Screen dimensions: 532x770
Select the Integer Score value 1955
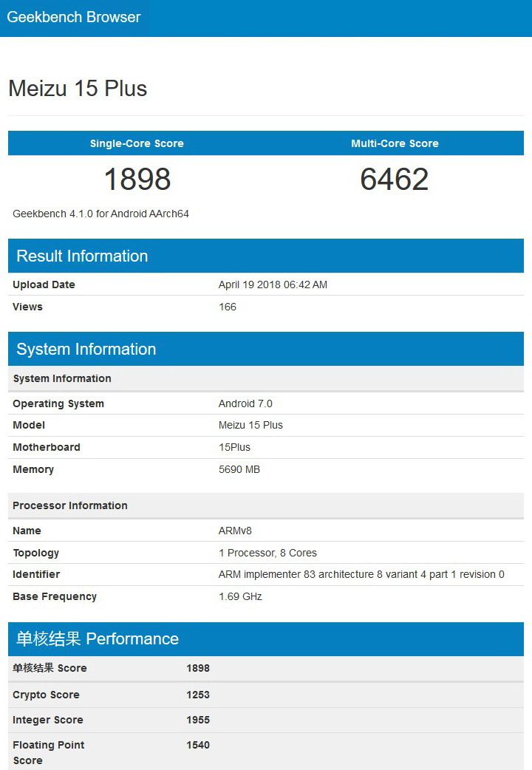(198, 720)
